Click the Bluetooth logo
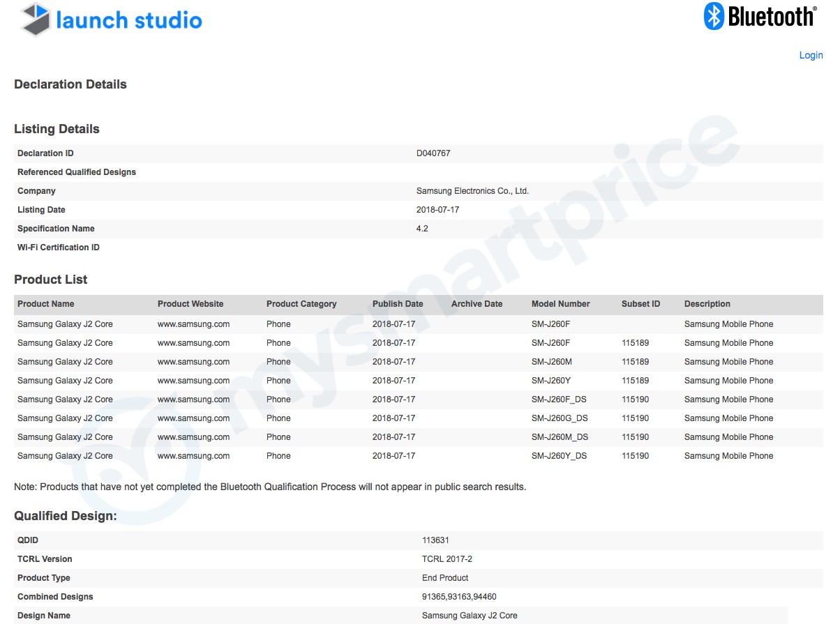840x624 pixels. tap(760, 16)
